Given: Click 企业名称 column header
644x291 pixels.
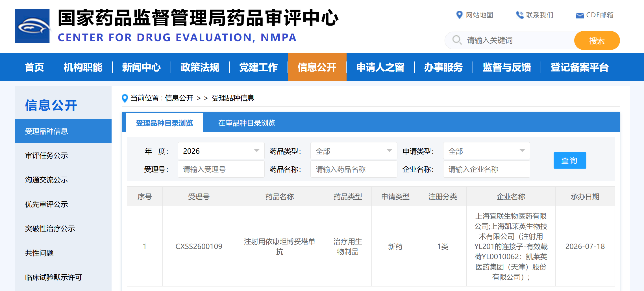Looking at the screenshot, I should [x=511, y=197].
